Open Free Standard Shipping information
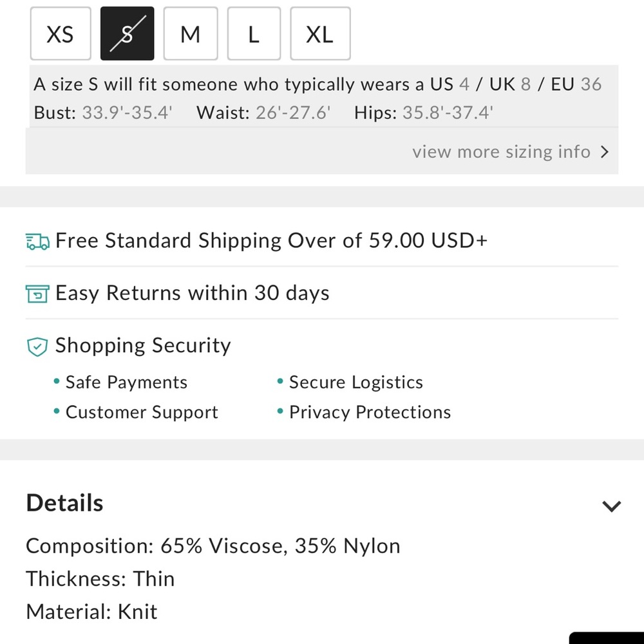This screenshot has width=644, height=644. click(271, 241)
